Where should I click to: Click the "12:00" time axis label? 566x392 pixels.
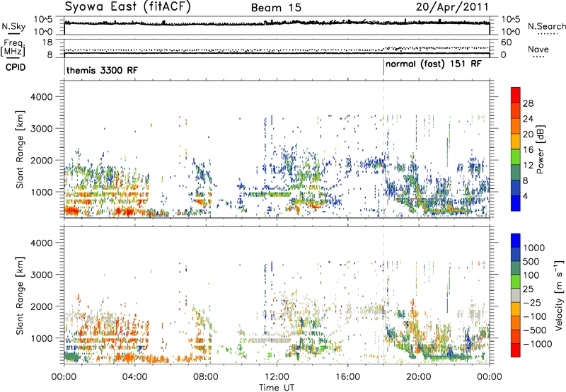tap(277, 377)
